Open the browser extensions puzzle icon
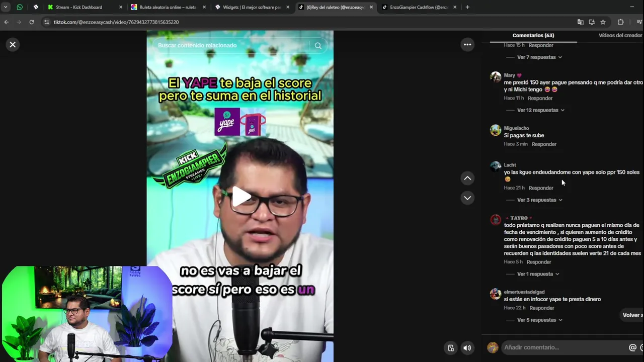The width and height of the screenshot is (644, 362). 620,22
